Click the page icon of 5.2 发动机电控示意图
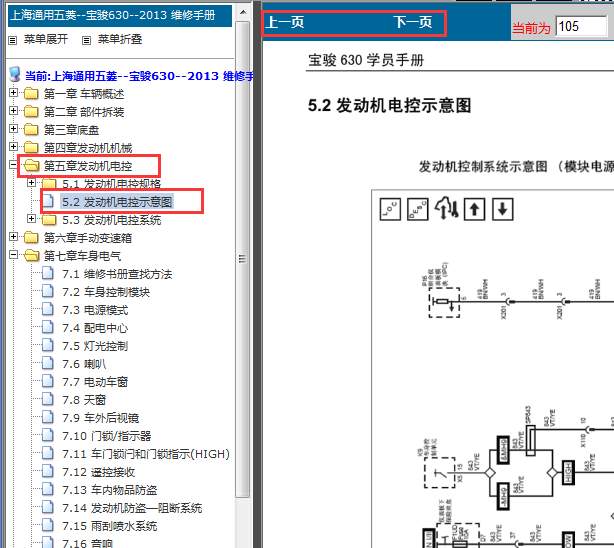614x548 pixels. point(48,201)
